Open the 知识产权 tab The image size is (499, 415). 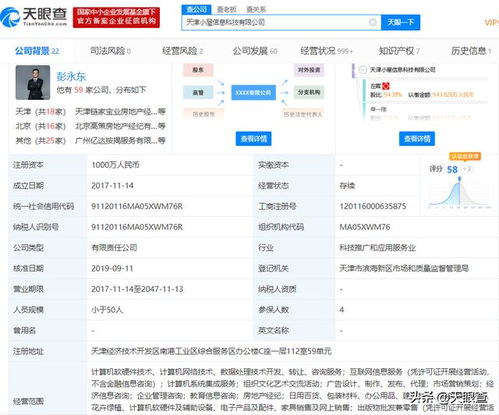399,51
